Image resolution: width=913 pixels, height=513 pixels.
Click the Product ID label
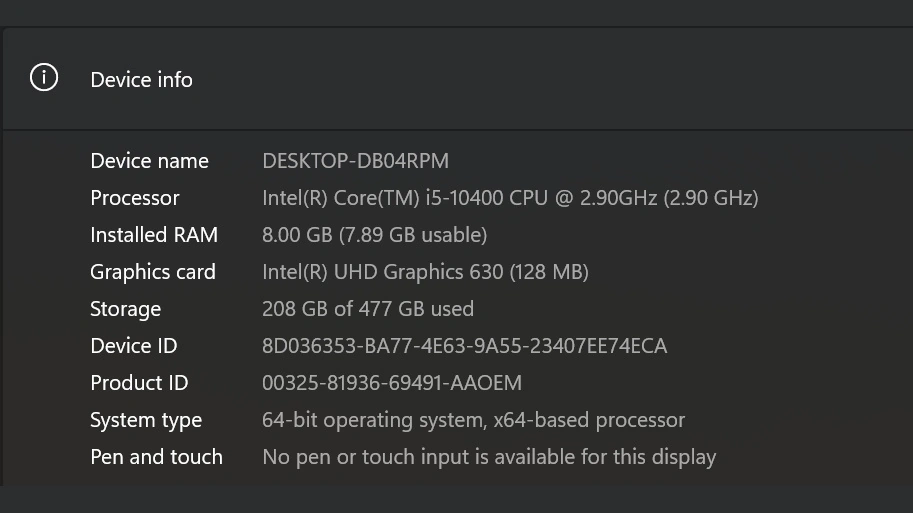click(x=139, y=383)
